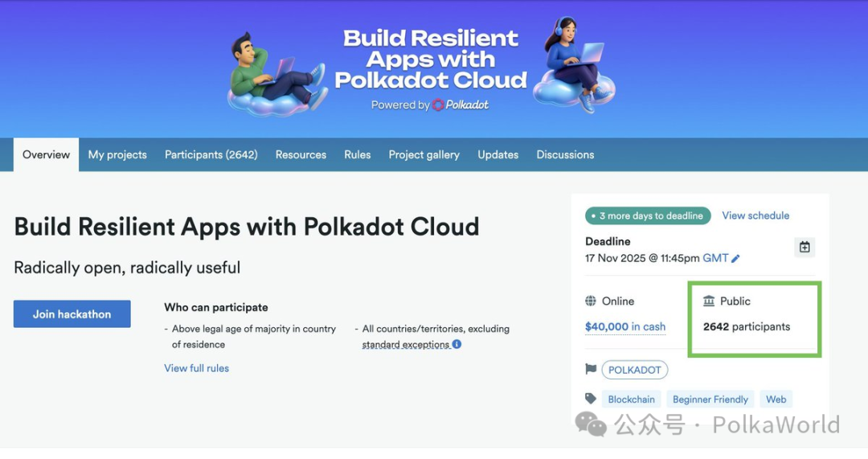Select the Web tag
Screen dimensions: 868x459
tap(776, 400)
